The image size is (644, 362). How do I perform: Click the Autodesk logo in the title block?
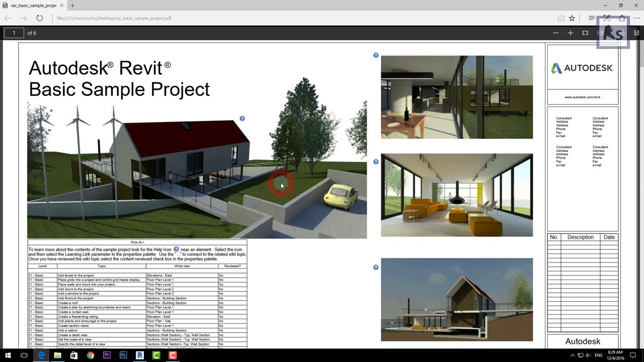point(582,68)
